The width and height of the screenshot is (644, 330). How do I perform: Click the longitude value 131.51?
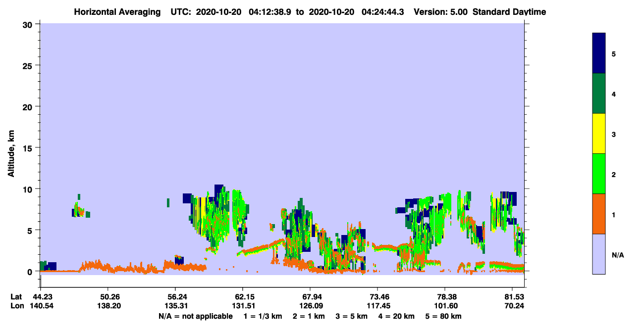click(x=242, y=306)
